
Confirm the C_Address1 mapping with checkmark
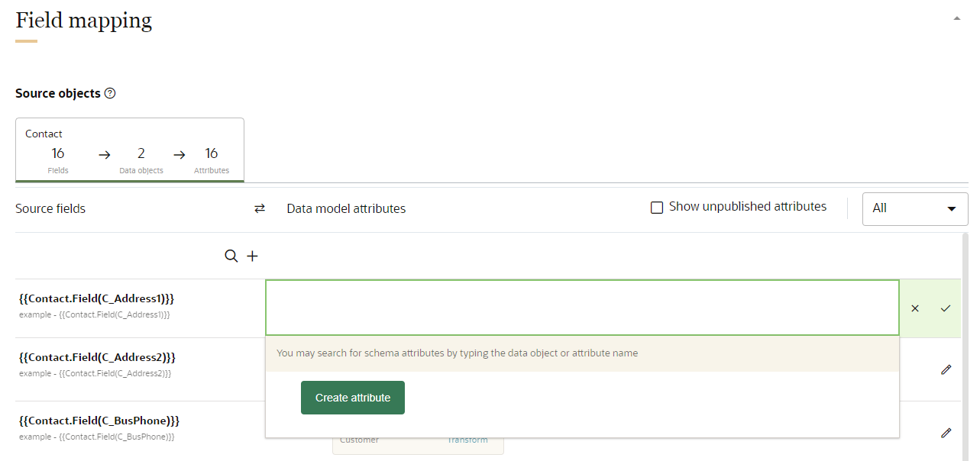click(x=946, y=308)
